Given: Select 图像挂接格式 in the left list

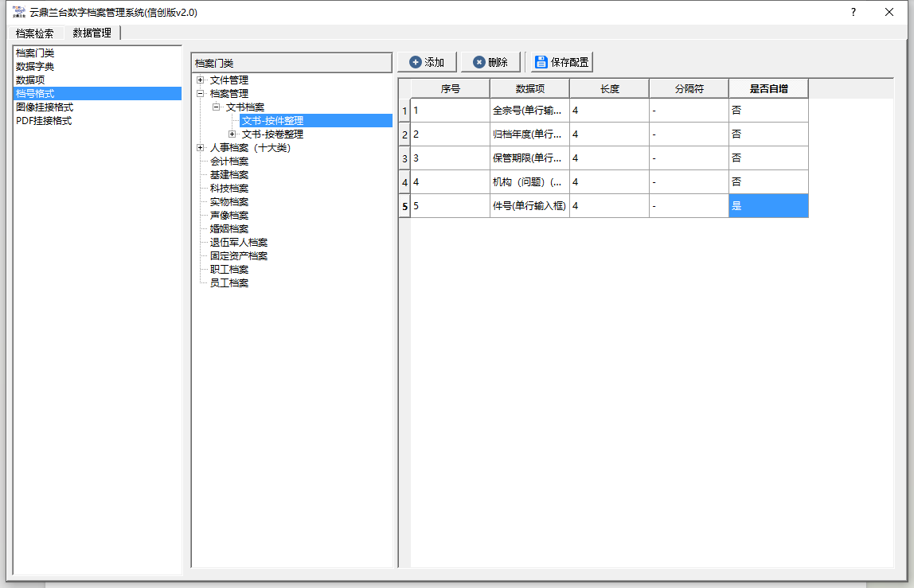Looking at the screenshot, I should 45,107.
